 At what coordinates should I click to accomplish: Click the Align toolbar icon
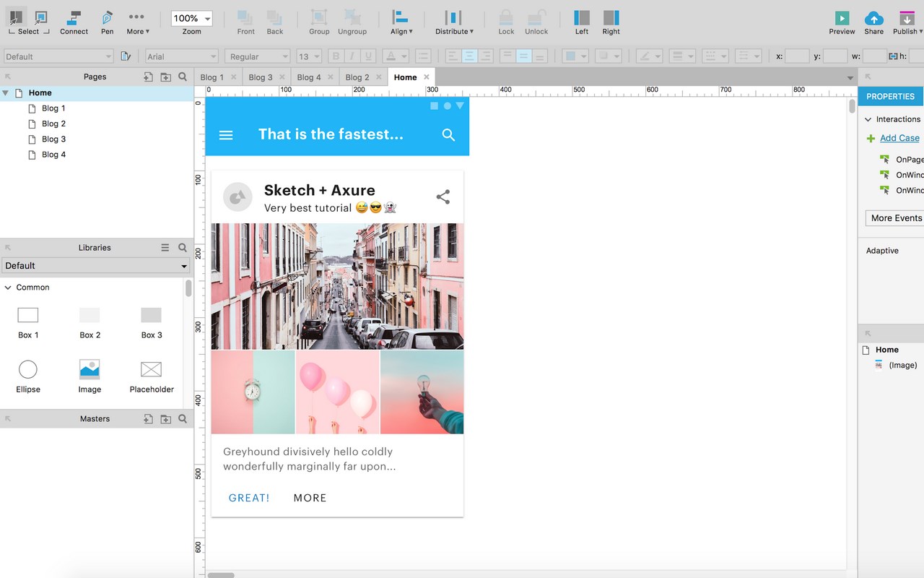399,18
